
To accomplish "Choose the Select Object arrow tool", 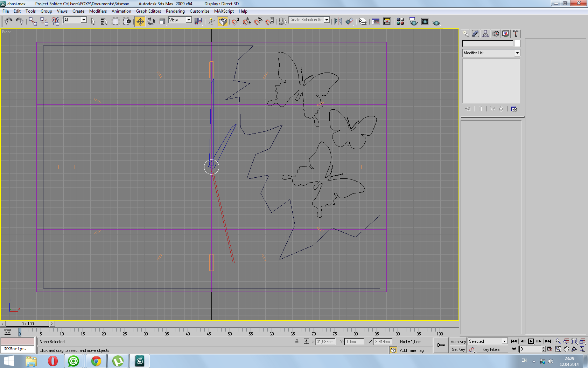I will pos(93,22).
